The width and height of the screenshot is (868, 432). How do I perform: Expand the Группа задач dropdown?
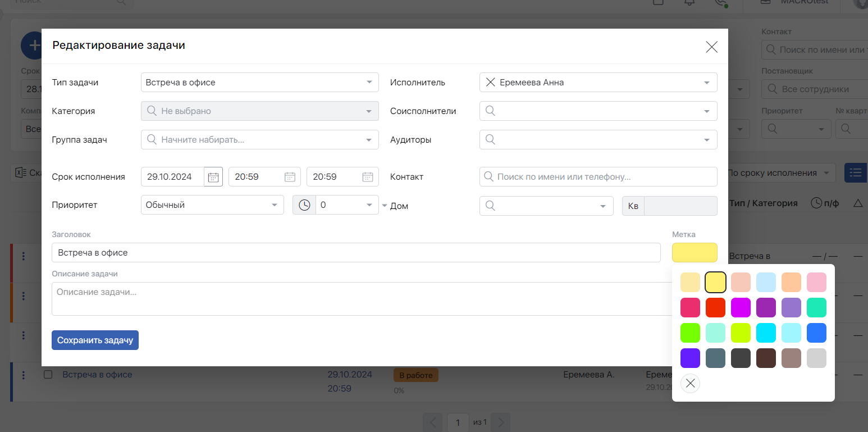click(x=369, y=140)
